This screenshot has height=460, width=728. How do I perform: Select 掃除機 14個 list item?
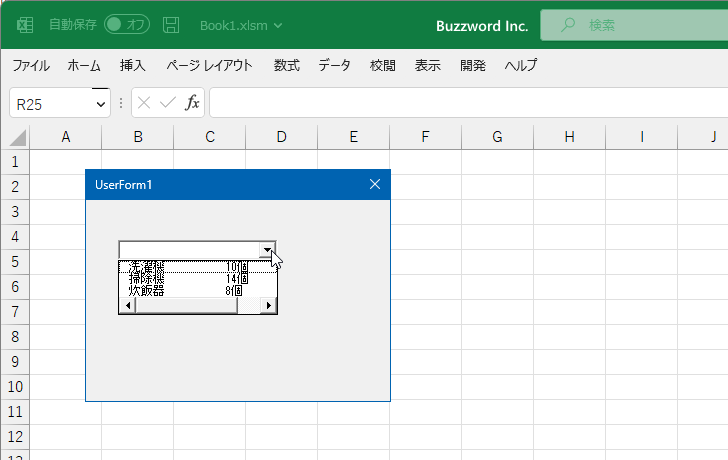click(x=198, y=279)
